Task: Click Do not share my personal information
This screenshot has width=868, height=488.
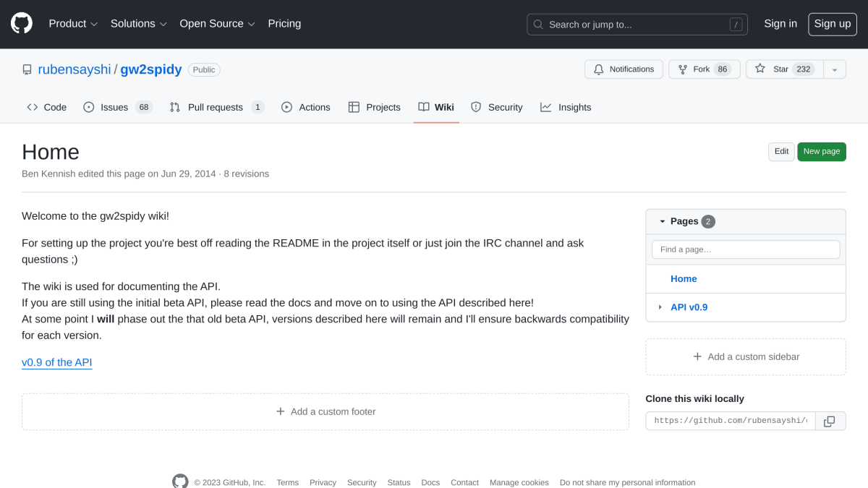Action: click(627, 482)
